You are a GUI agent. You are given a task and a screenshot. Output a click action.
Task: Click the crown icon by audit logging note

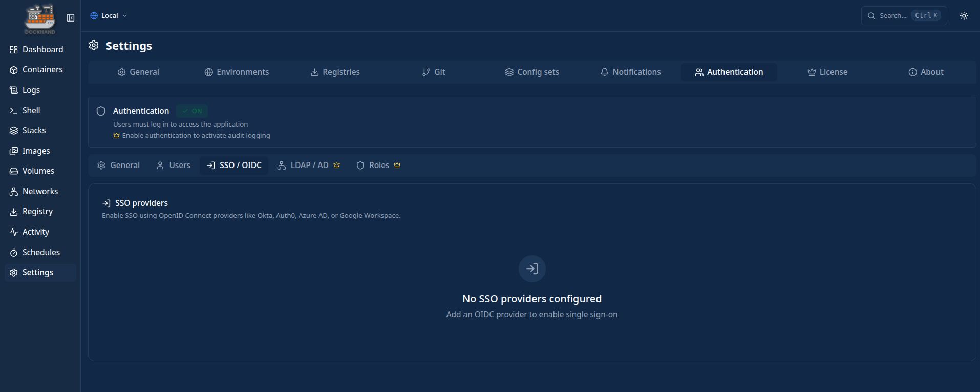coord(116,136)
